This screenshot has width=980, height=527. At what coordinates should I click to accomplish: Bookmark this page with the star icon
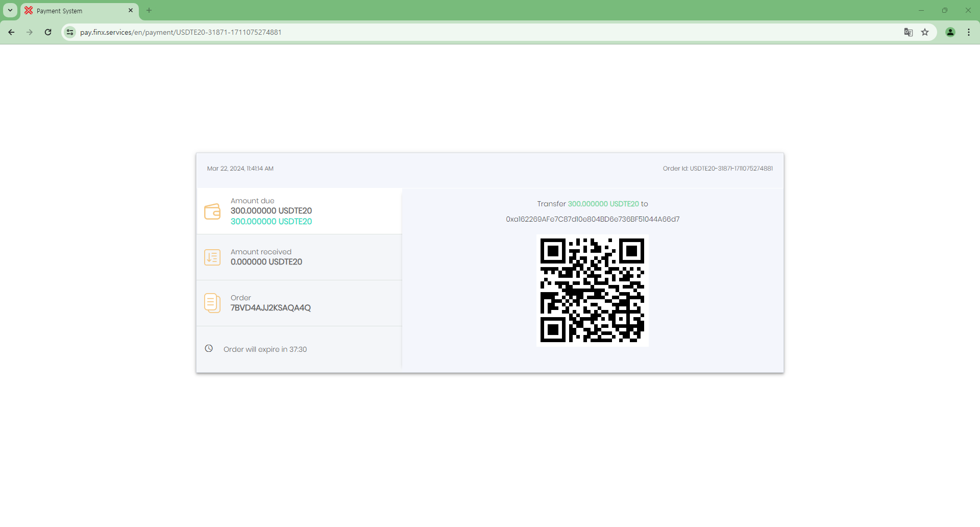tap(925, 32)
